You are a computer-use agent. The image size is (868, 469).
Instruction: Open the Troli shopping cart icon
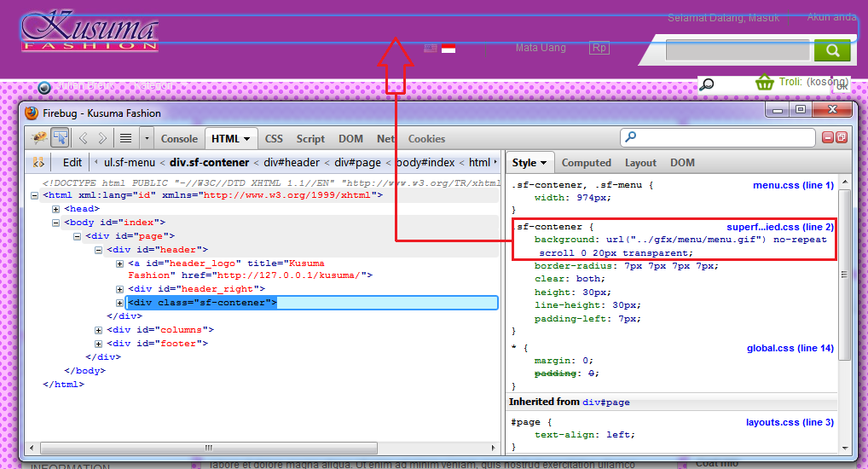pos(765,82)
